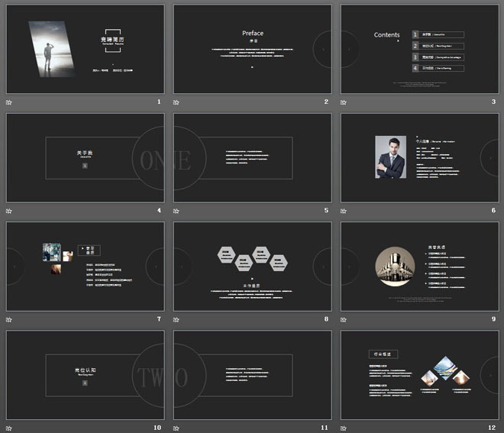Click the animation star icon under slide 7

(x=9, y=319)
